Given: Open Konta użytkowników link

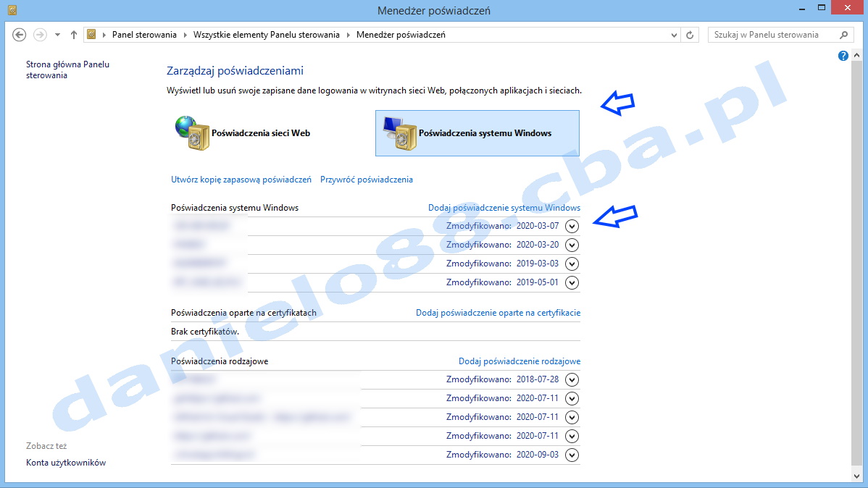Looking at the screenshot, I should tap(66, 463).
